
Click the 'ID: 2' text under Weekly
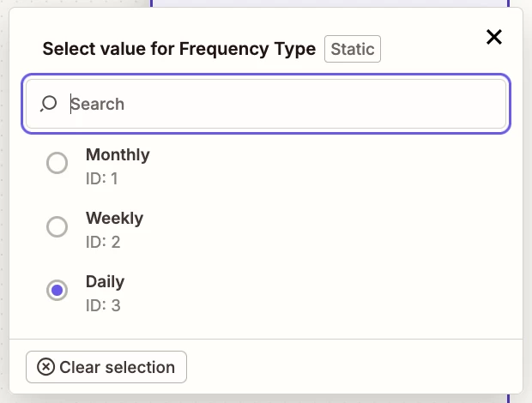click(103, 241)
